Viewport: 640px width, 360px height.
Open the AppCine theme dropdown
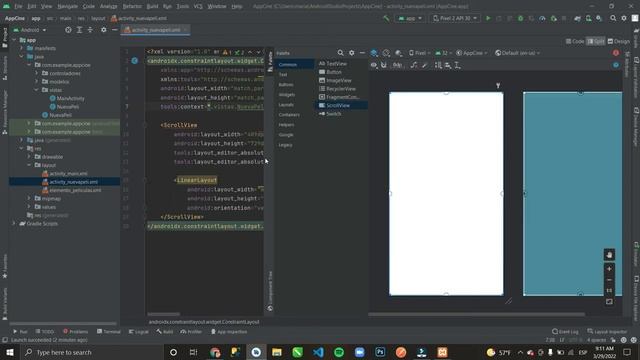(x=471, y=53)
